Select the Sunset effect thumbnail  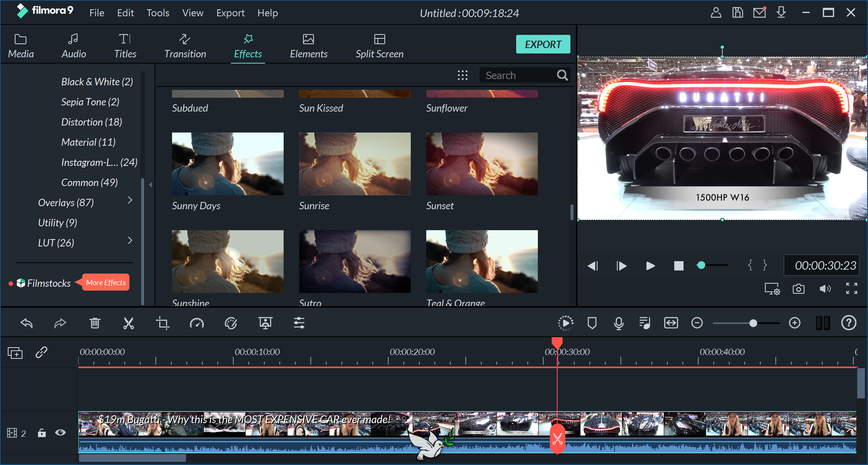482,164
